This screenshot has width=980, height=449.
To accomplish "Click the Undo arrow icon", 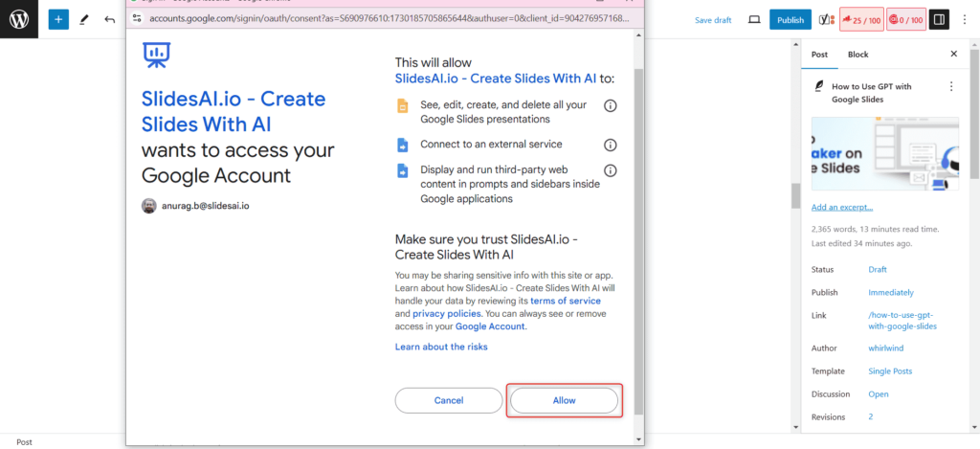I will click(109, 19).
